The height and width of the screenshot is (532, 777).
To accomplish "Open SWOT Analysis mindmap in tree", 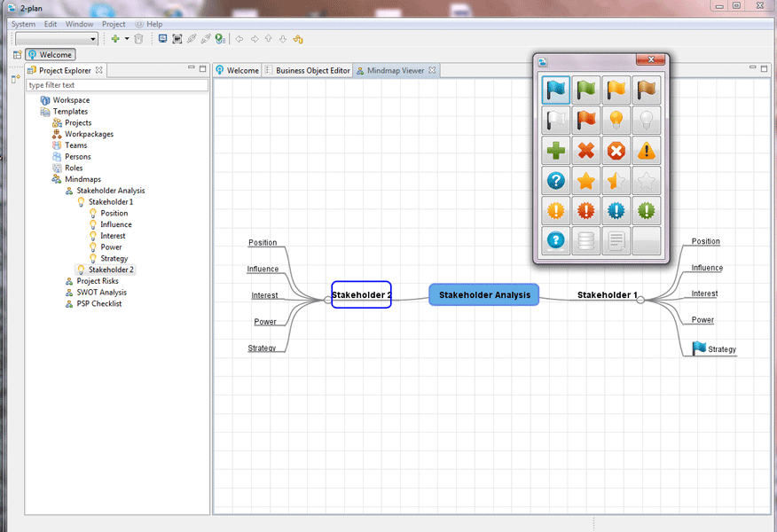I will click(101, 293).
